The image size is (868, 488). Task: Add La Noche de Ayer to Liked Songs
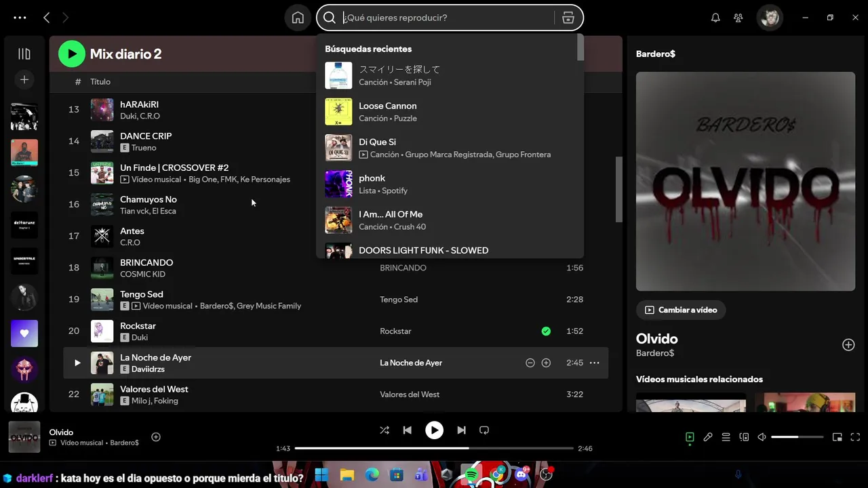tap(546, 363)
